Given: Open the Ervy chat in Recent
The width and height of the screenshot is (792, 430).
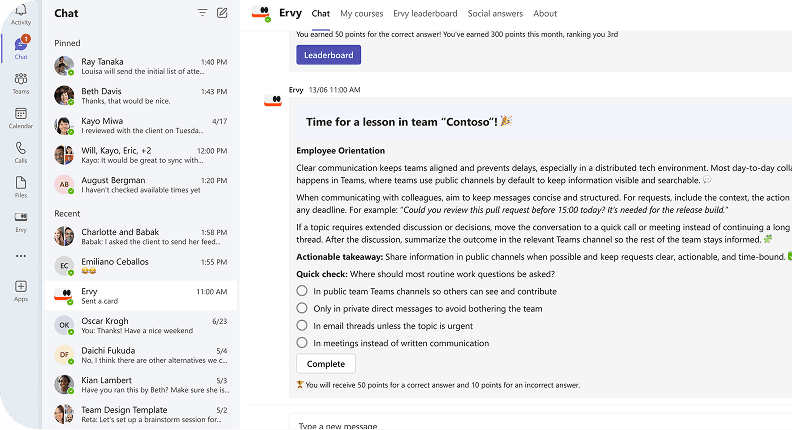Looking at the screenshot, I should (x=140, y=296).
